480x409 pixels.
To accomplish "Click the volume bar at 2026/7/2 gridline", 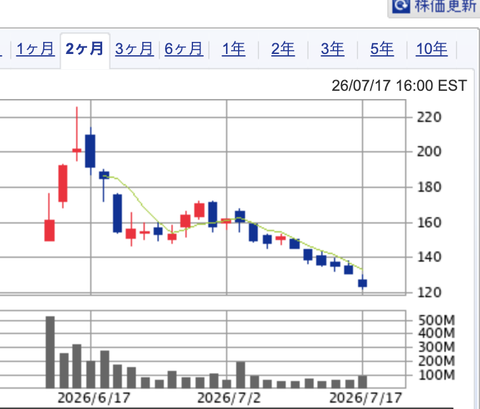I will point(227,384).
